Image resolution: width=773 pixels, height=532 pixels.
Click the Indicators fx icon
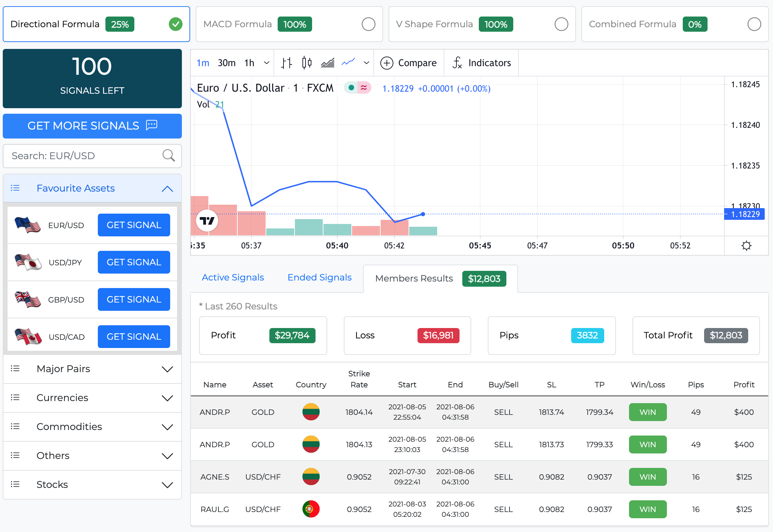point(457,63)
